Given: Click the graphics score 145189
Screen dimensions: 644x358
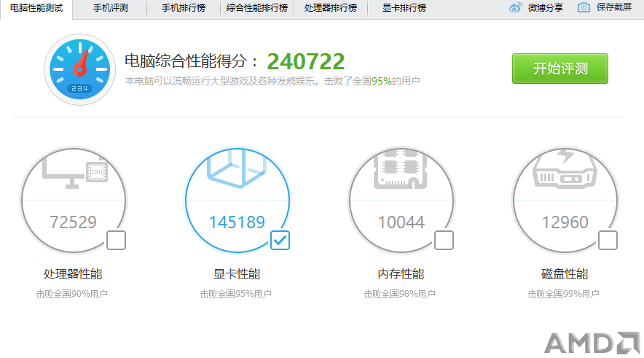Looking at the screenshot, I should point(237,222).
